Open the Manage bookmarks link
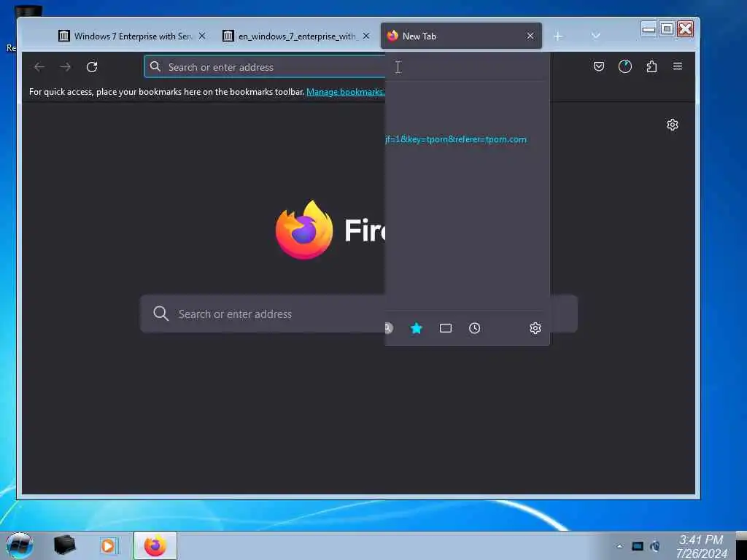The width and height of the screenshot is (747, 560). click(345, 92)
